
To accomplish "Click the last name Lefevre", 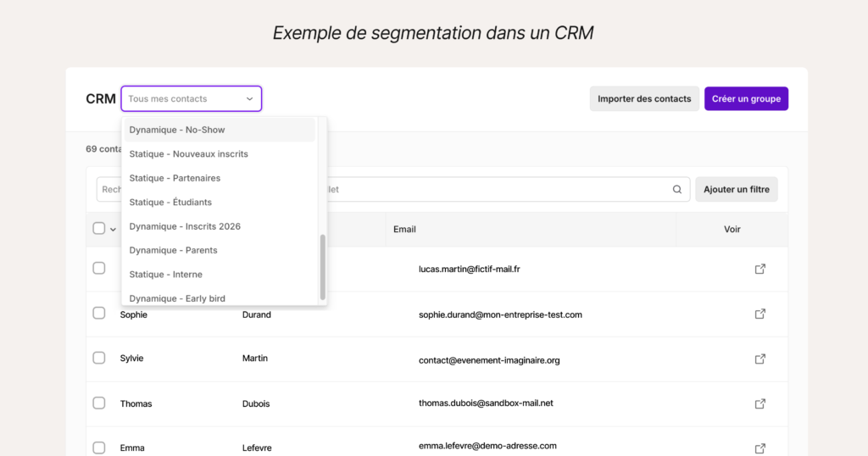I will point(257,448).
